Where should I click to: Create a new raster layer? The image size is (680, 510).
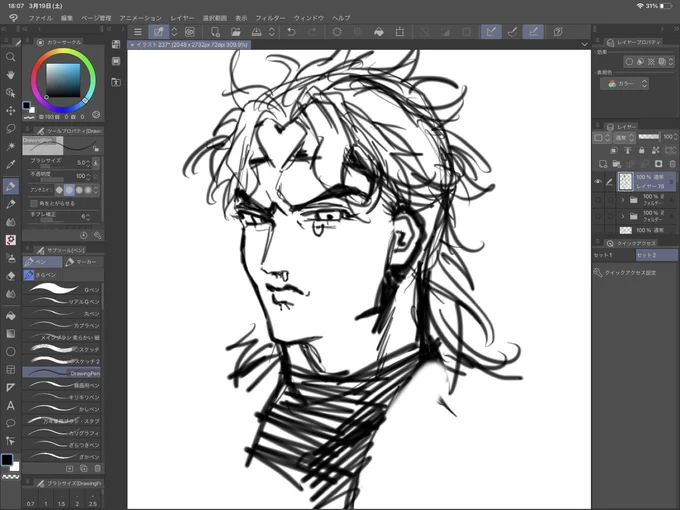click(603, 164)
